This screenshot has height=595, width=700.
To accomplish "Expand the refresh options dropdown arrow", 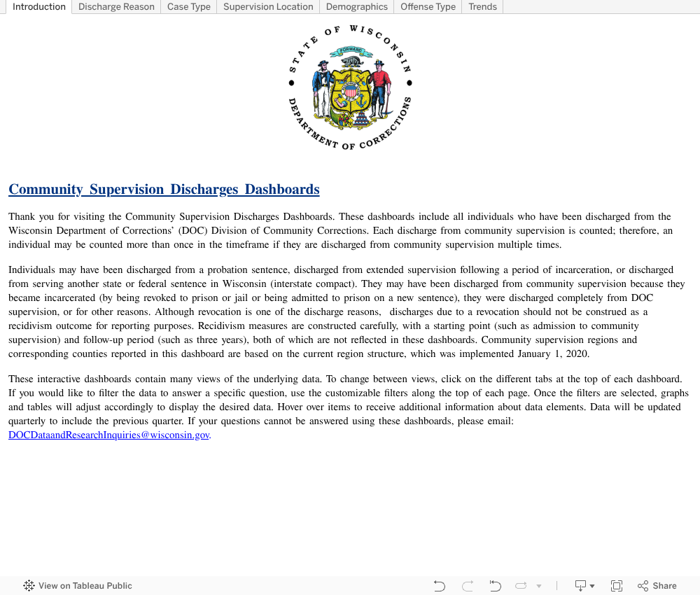I will pos(539,586).
